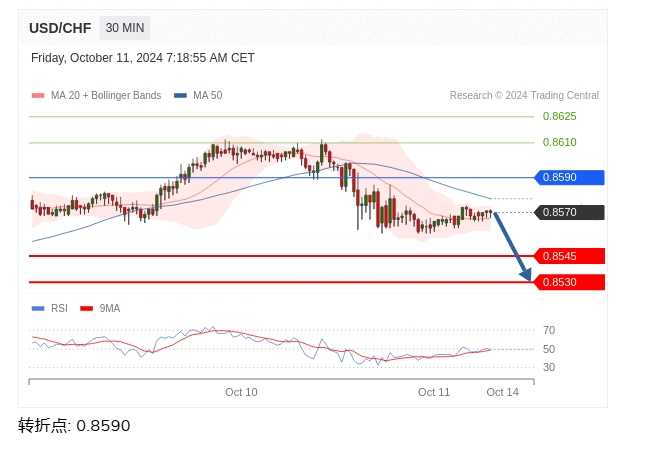The height and width of the screenshot is (449, 656).
Task: Click the pink MA 20 legend swatch
Action: click(38, 95)
